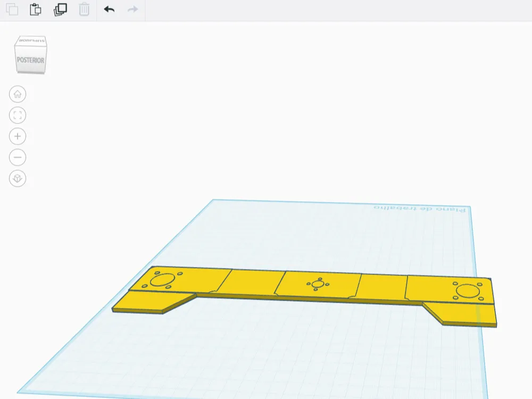This screenshot has height=399, width=532.
Task: Click the top face of the view cube
Action: point(31,40)
